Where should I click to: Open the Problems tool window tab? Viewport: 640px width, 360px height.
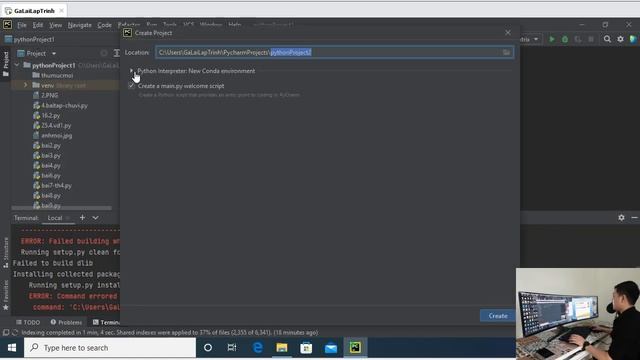[66, 322]
